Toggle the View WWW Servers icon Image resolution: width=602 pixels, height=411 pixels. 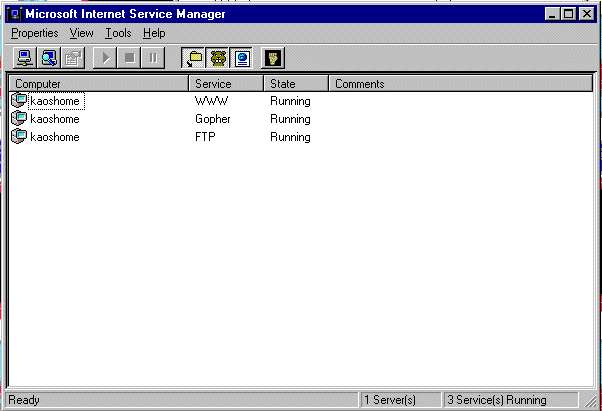click(x=241, y=58)
